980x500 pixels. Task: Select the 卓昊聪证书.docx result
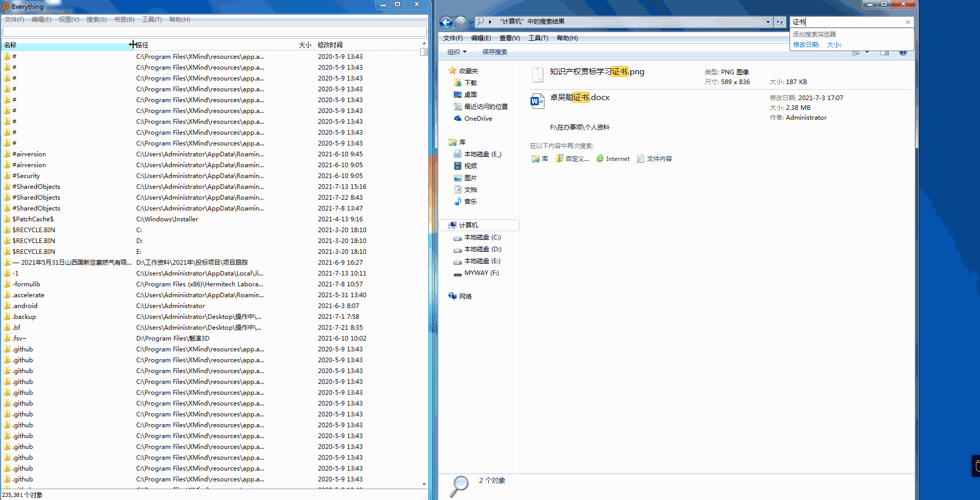coord(580,97)
